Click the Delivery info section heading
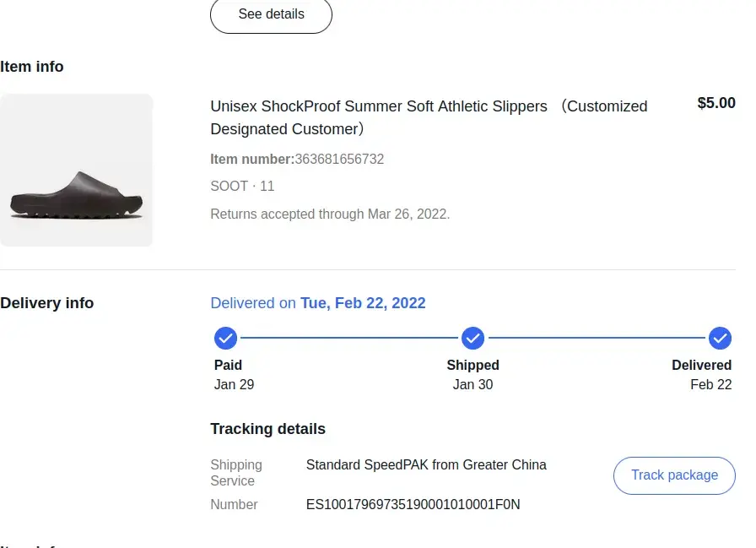Image resolution: width=756 pixels, height=548 pixels. click(47, 303)
